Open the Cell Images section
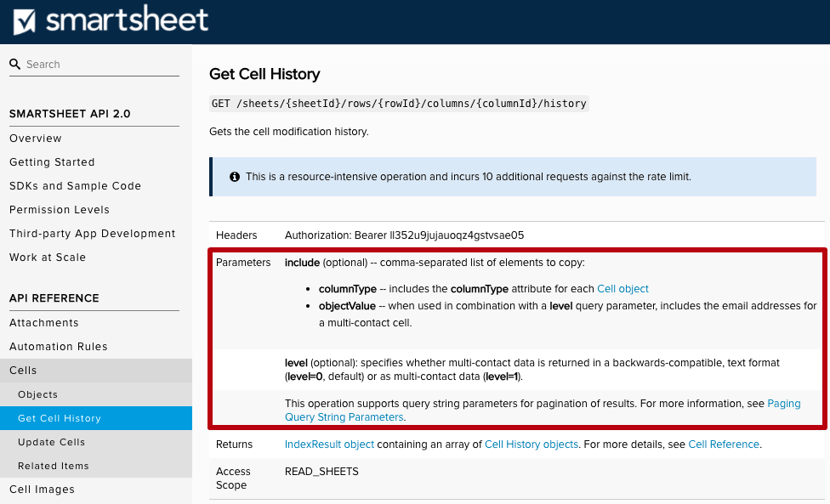 pyautogui.click(x=42, y=489)
